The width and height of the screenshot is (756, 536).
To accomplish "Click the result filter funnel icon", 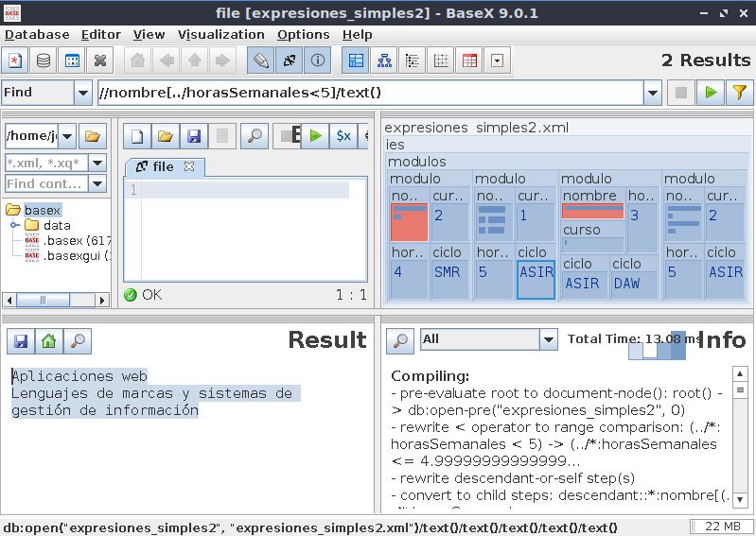I will tap(739, 93).
